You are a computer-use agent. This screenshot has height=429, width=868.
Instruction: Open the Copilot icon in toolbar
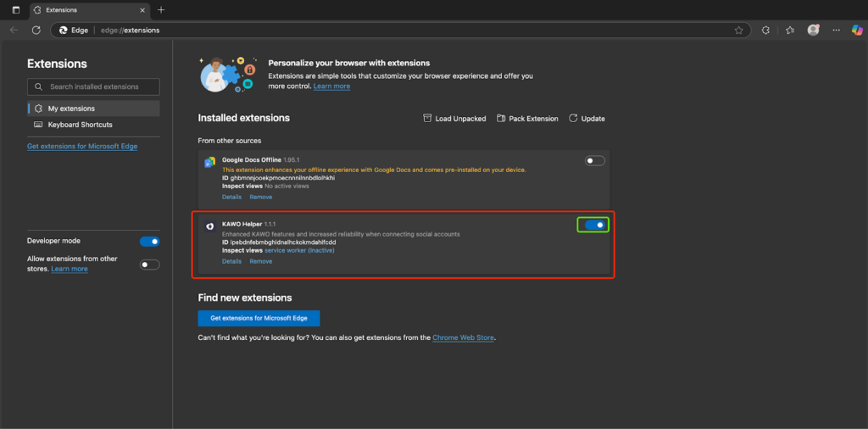857,30
